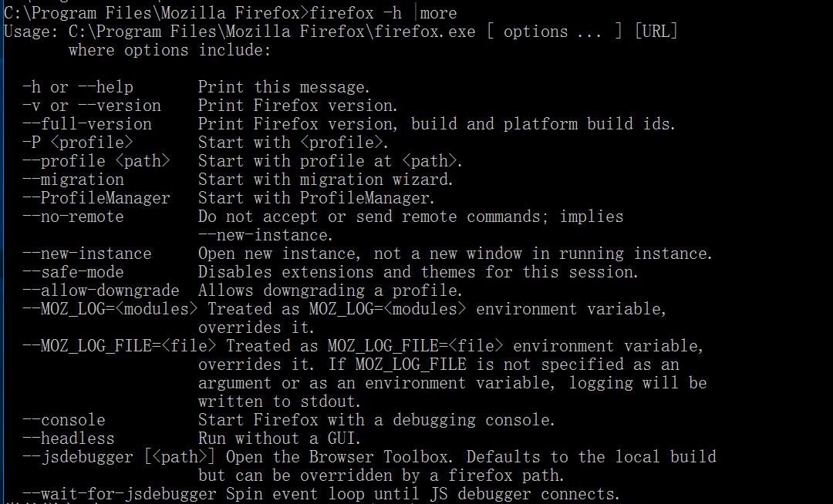
Task: Click the '--no-remote' option
Action: pos(73,217)
